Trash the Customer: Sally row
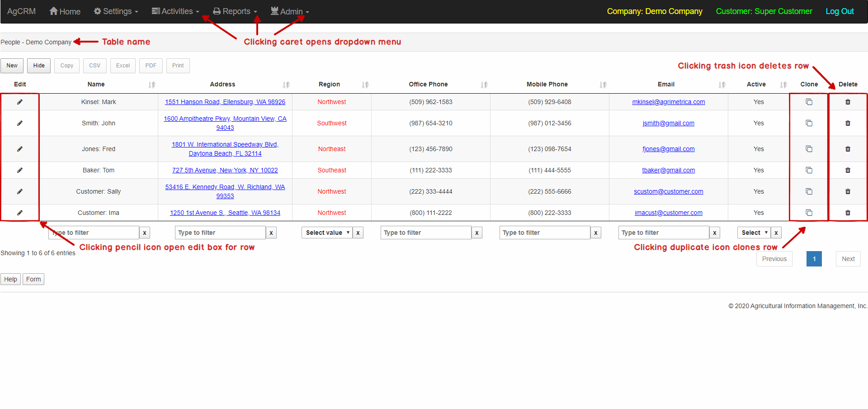Image resolution: width=868 pixels, height=409 pixels. click(x=848, y=192)
